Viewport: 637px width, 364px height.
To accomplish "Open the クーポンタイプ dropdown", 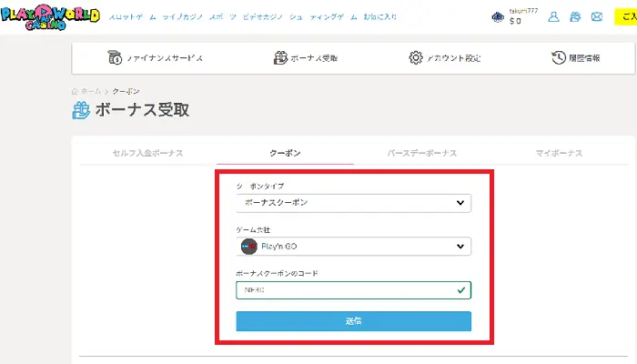I will click(x=353, y=202).
